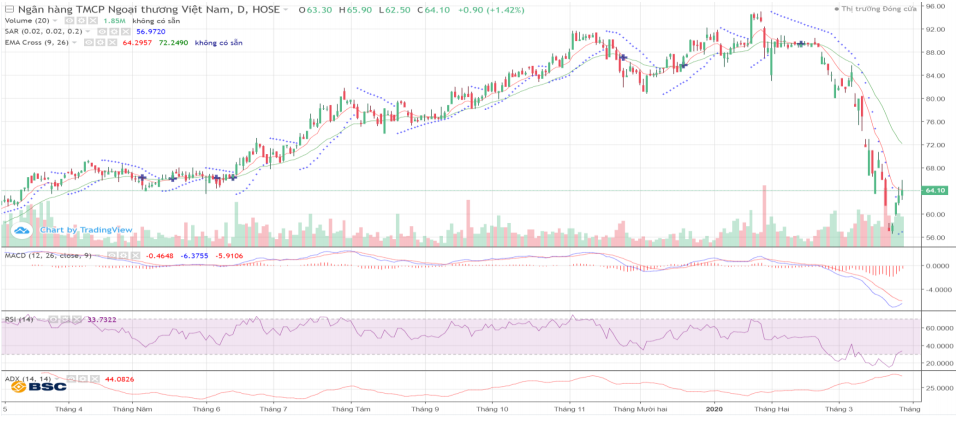Open settings gear for EMA Cross indicator
The image size is (959, 422).
(x=101, y=42)
